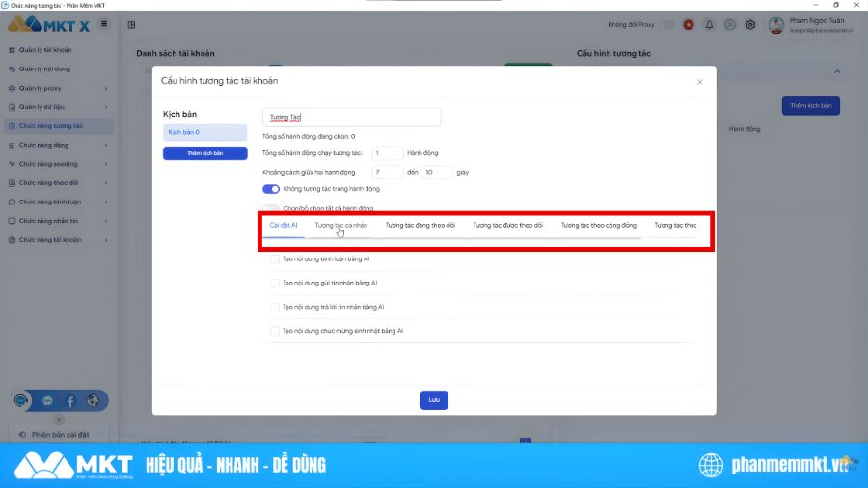Click round icon between bell and gear
The height and width of the screenshot is (488, 868).
730,25
